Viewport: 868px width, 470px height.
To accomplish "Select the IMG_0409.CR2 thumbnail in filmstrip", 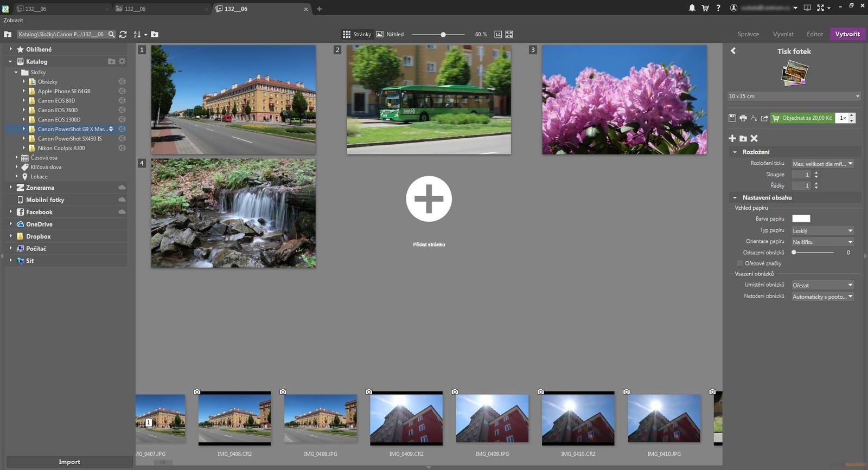I will pyautogui.click(x=406, y=419).
